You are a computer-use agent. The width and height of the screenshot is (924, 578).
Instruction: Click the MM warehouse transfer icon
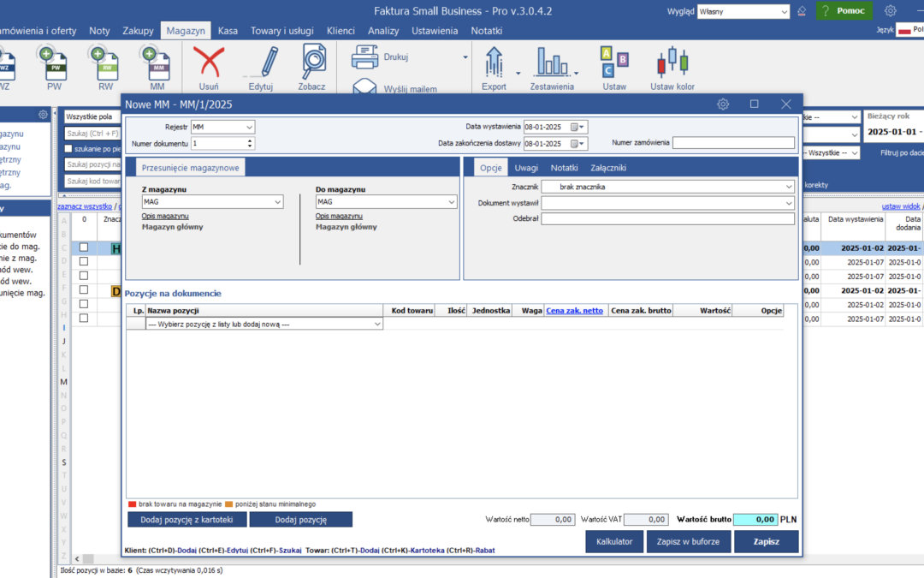click(x=157, y=63)
